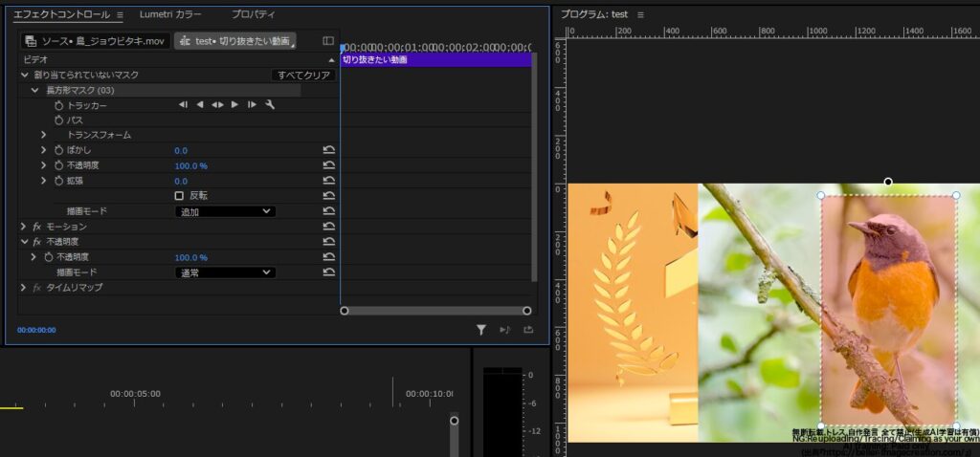Screen dimensions: 980x457
Task: Toggle stopwatch for mask 不透明度
Action: [58, 165]
